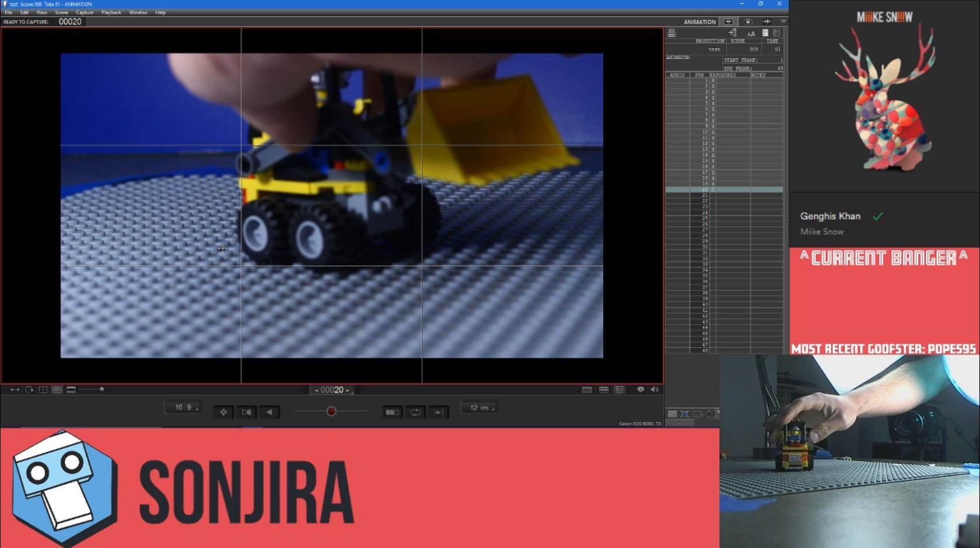
Task: Adjust the onion skin opacity slider
Action: 331,412
